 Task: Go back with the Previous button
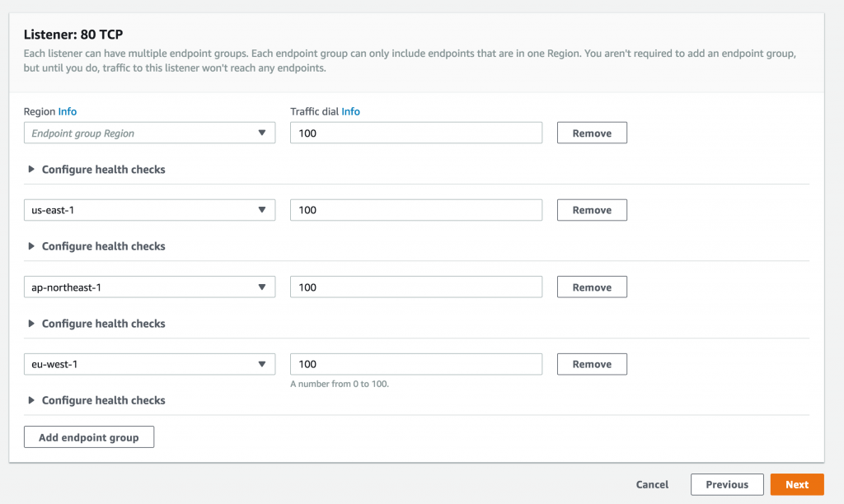point(726,484)
